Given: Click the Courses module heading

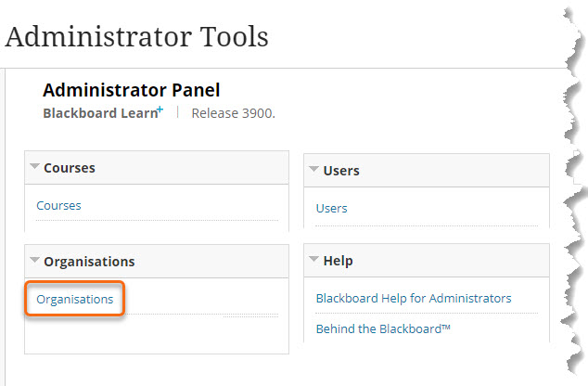Looking at the screenshot, I should (x=70, y=168).
